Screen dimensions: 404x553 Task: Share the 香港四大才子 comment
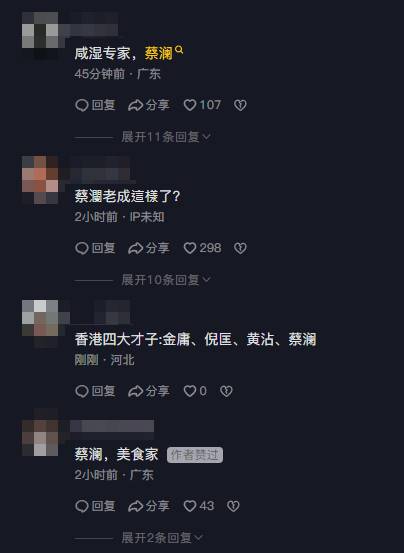tap(148, 391)
